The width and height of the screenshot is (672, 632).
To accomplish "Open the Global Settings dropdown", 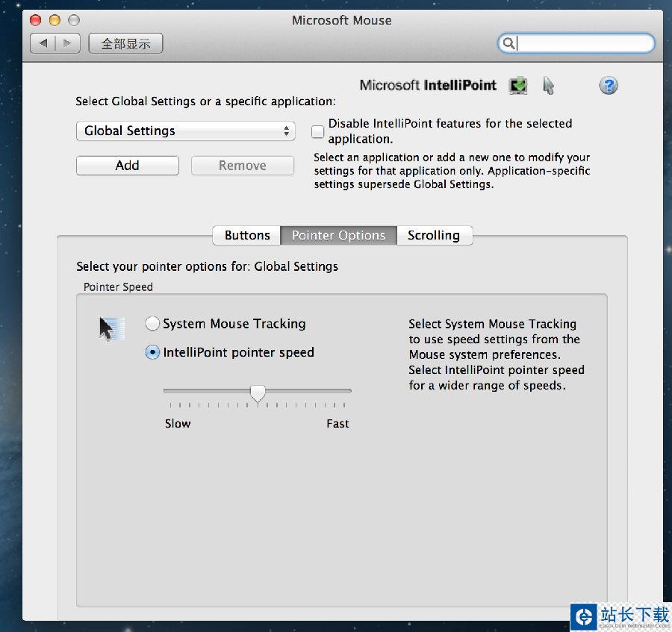I will 185,131.
